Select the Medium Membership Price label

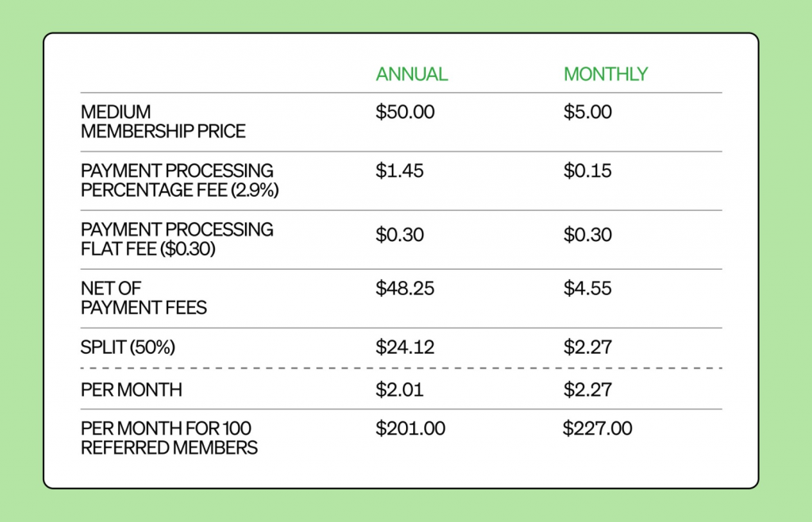point(163,121)
